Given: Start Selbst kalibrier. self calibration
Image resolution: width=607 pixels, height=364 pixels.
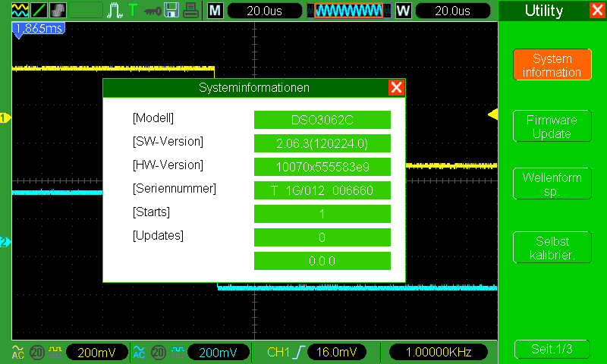Looking at the screenshot, I should [552, 247].
